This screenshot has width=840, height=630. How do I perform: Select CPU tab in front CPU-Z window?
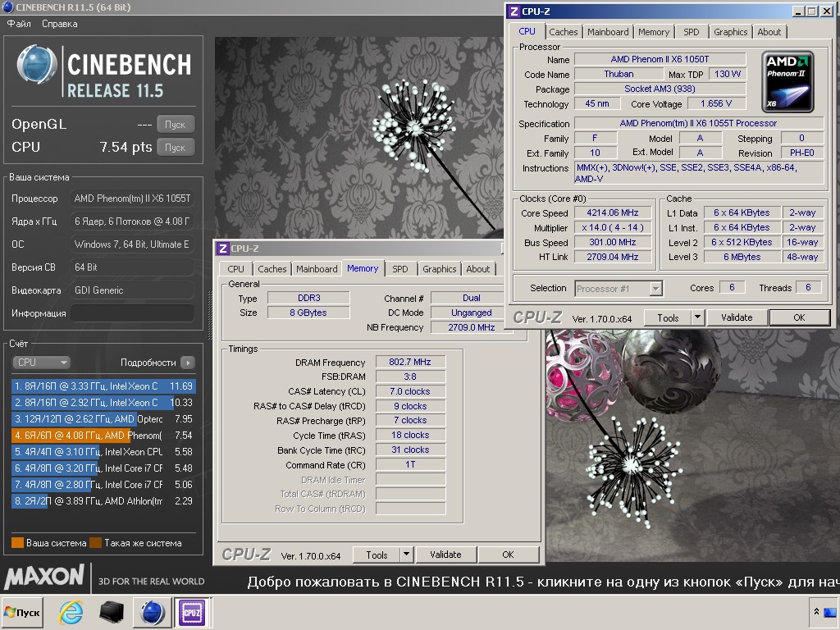pyautogui.click(x=527, y=31)
